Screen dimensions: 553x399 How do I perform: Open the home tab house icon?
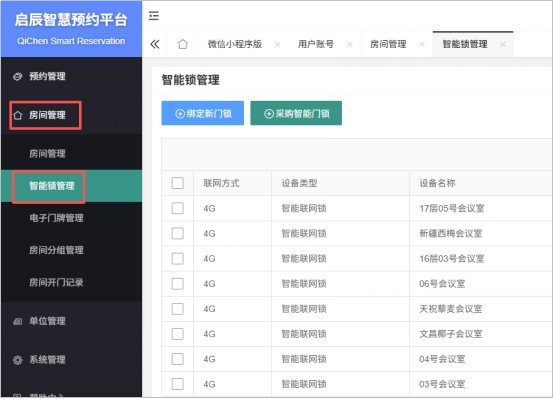point(183,44)
